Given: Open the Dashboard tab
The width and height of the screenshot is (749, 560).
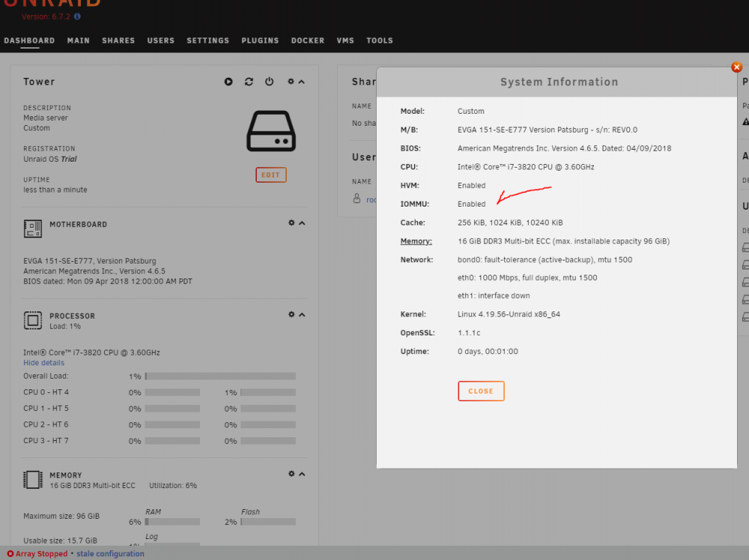Looking at the screenshot, I should [x=29, y=40].
